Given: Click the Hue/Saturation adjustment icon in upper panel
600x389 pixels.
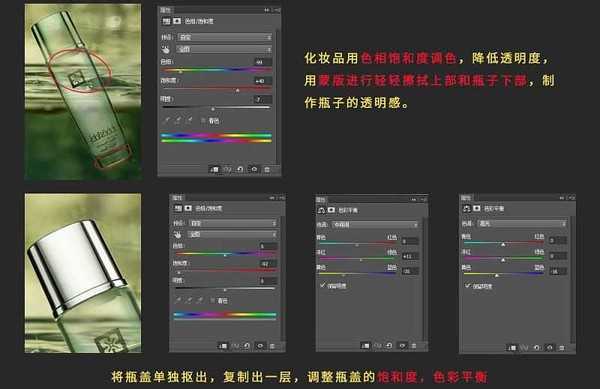Looking at the screenshot, I should click(x=166, y=21).
